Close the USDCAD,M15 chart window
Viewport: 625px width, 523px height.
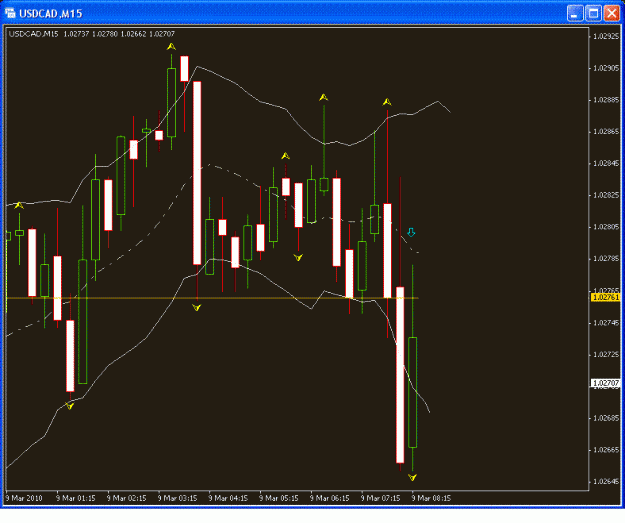611,13
